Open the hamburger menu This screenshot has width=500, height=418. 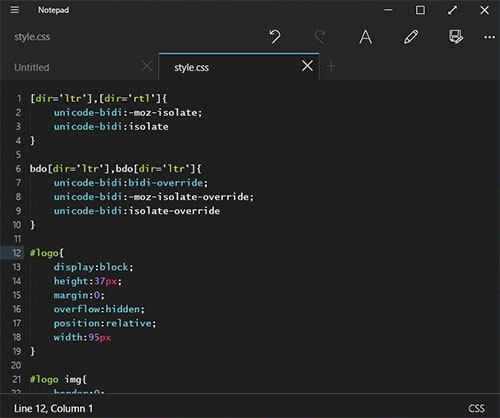coord(15,10)
